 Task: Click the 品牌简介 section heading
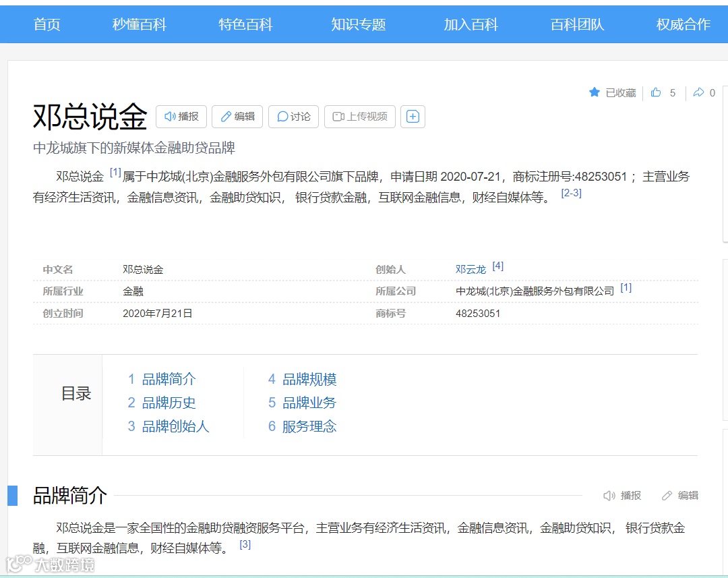point(69,495)
